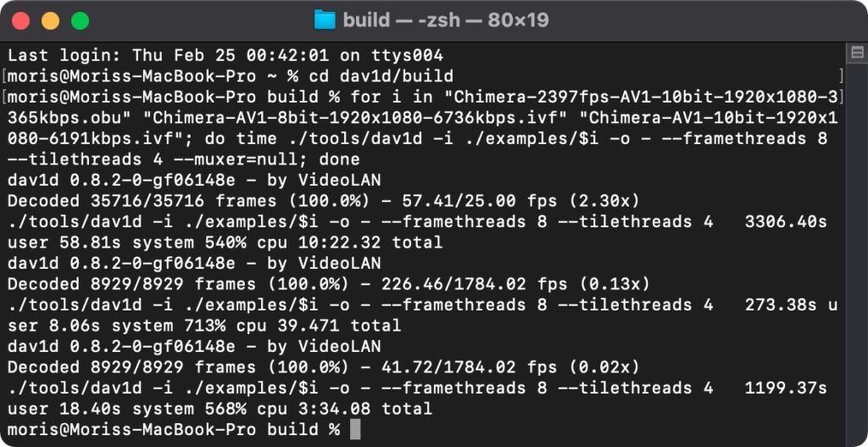Click "226.46/1784.02 fps (0.13x)" result text

(x=515, y=283)
